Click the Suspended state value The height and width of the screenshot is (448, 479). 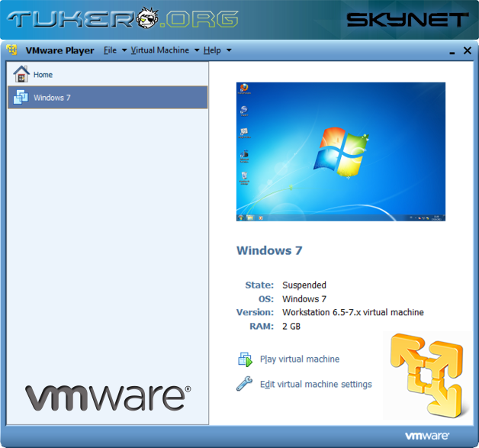(304, 285)
